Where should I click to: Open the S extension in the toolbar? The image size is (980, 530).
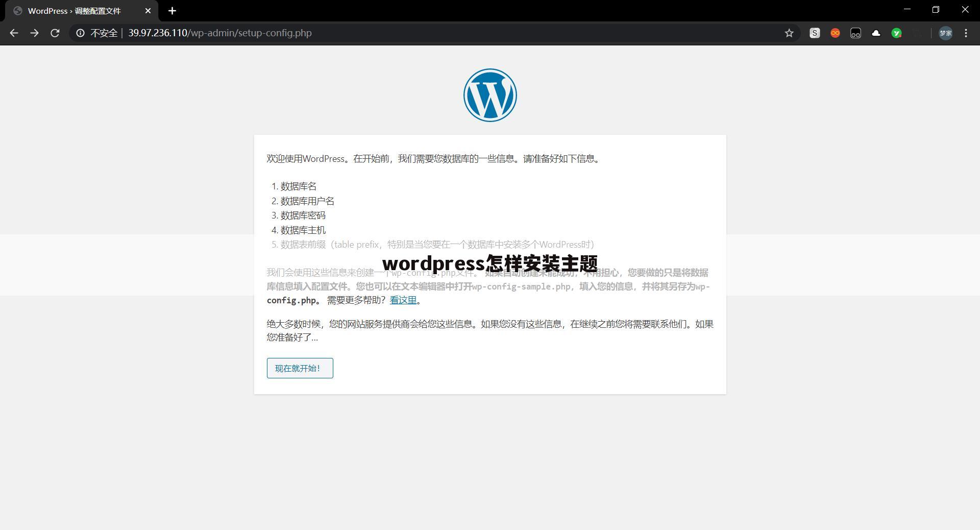(x=815, y=33)
